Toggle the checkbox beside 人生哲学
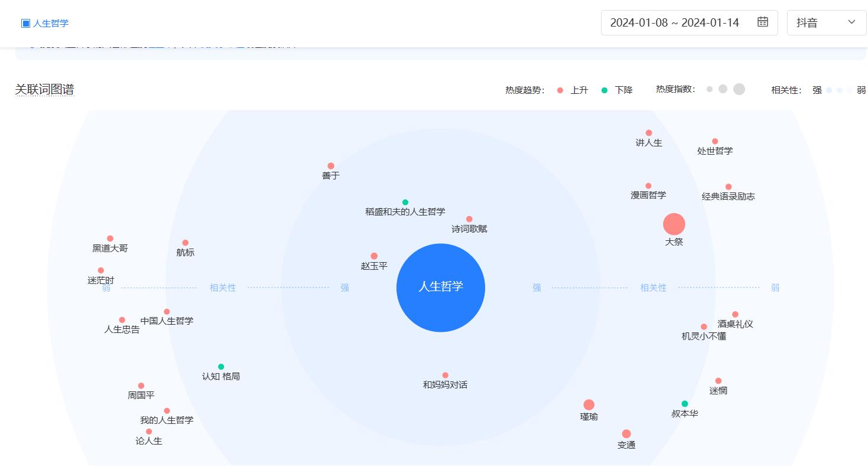The width and height of the screenshot is (868, 467). (x=25, y=23)
